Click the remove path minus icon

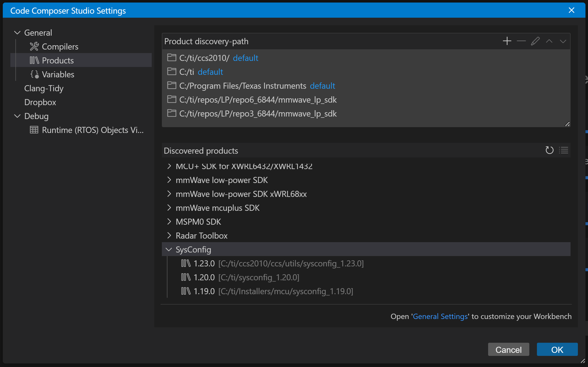click(521, 41)
